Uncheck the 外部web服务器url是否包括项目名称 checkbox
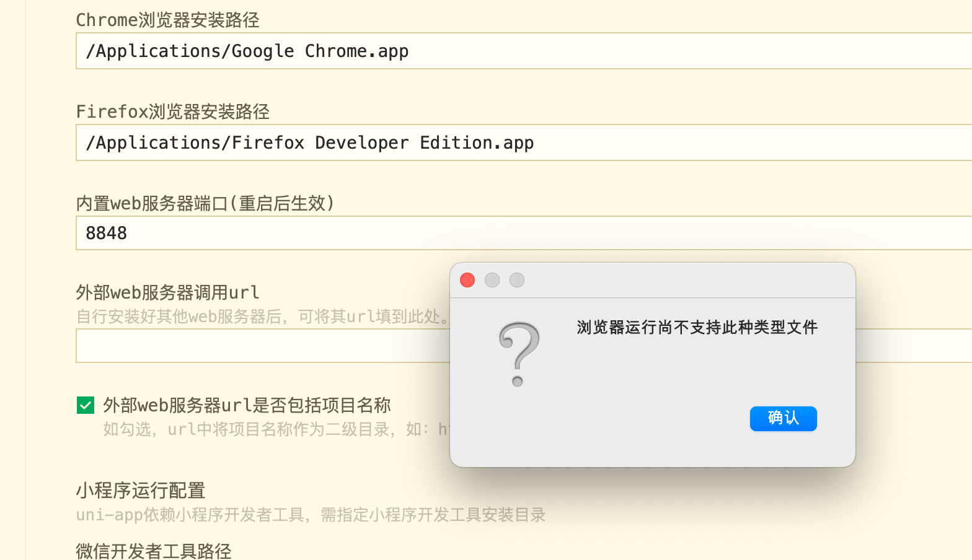972x560 pixels. pyautogui.click(x=86, y=405)
